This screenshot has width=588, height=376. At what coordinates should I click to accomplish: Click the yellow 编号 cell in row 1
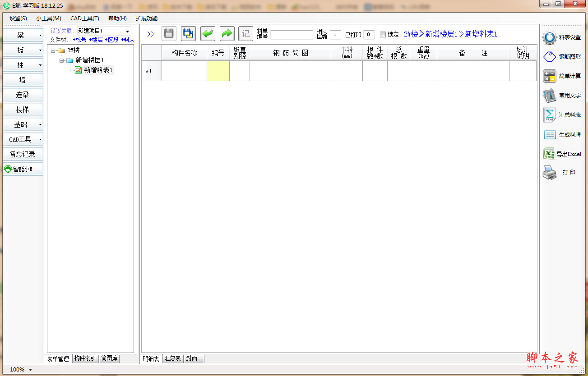[x=218, y=71]
